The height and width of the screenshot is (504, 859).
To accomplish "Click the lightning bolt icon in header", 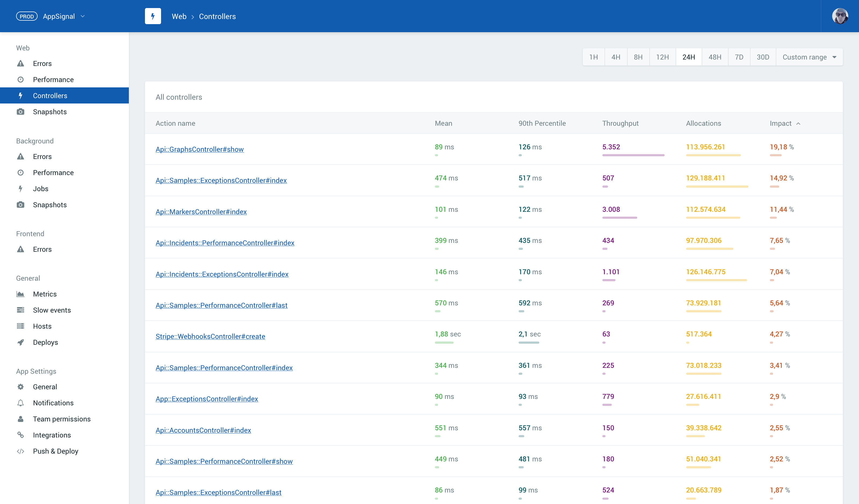I will [153, 16].
